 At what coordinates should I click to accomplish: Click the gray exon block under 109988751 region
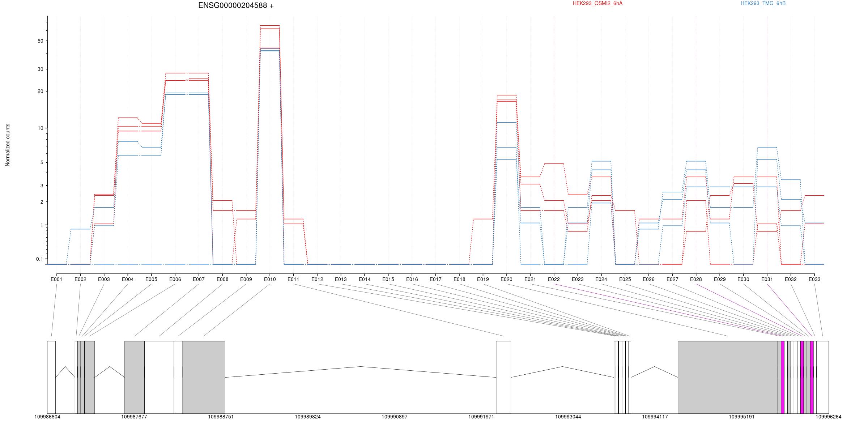click(204, 377)
